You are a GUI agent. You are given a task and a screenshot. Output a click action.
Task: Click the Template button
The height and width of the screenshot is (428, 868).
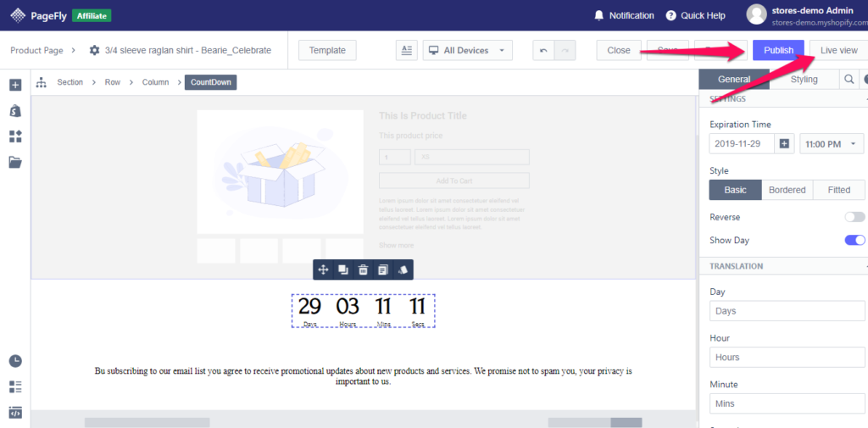[x=327, y=51]
